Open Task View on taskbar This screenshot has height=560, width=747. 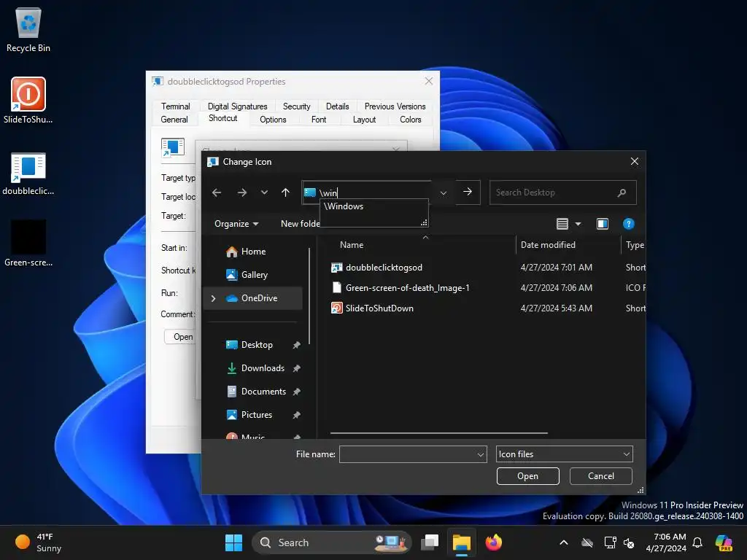coord(430,542)
